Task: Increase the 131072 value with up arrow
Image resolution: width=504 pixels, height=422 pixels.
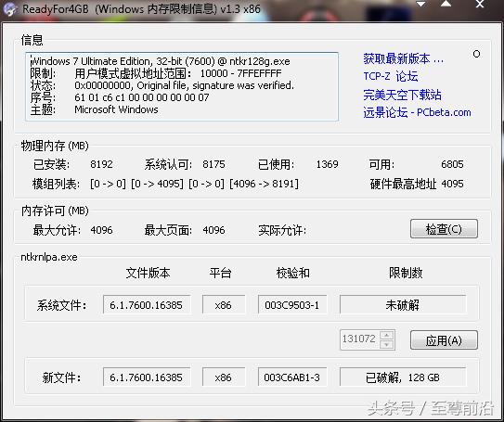Action: 387,336
